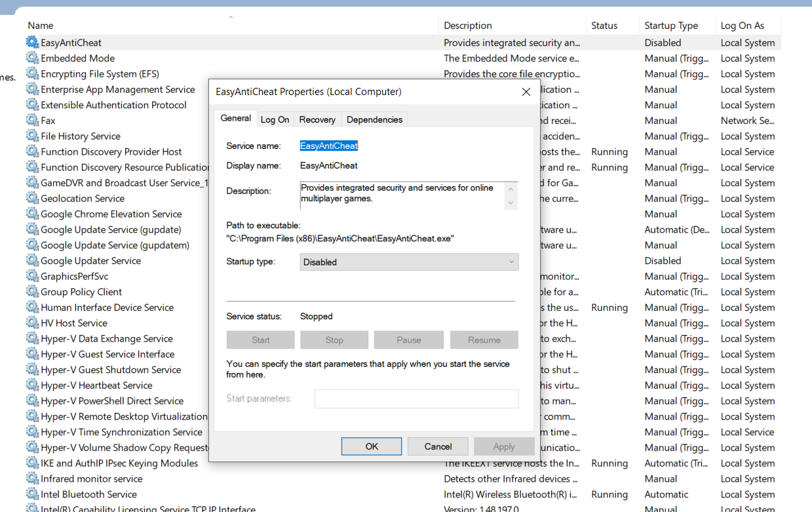The height and width of the screenshot is (512, 812).
Task: Click the disabled Apply button
Action: (504, 446)
